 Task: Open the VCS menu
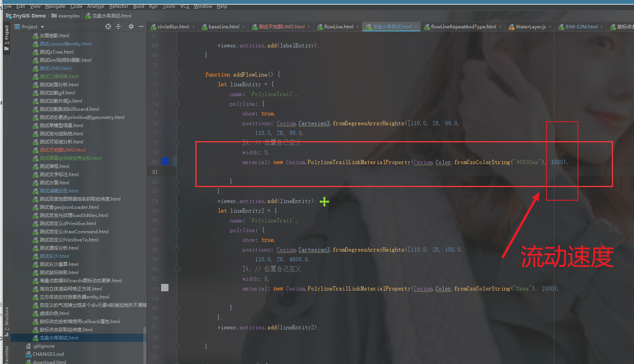tap(185, 6)
